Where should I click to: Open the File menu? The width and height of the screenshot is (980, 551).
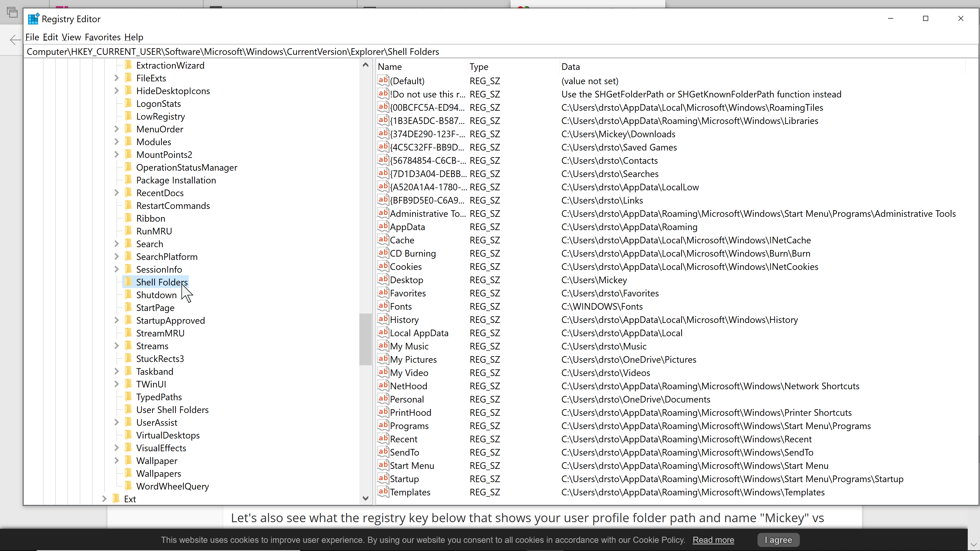[x=32, y=37]
